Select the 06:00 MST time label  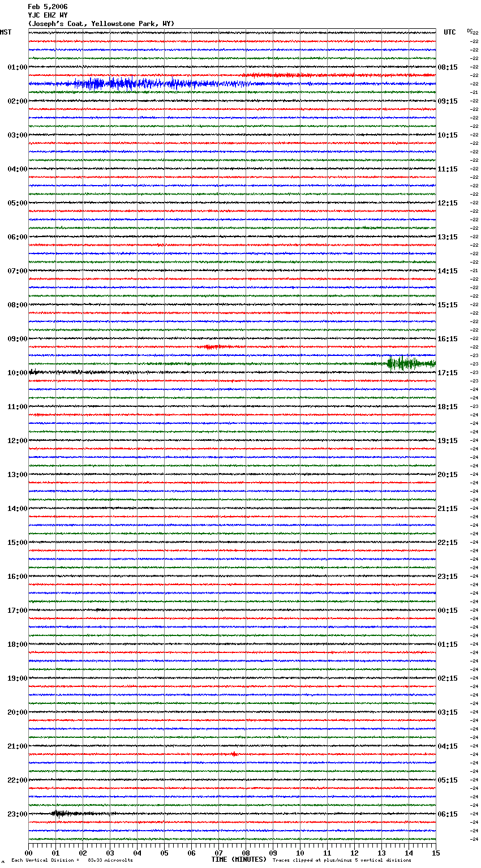[18, 237]
